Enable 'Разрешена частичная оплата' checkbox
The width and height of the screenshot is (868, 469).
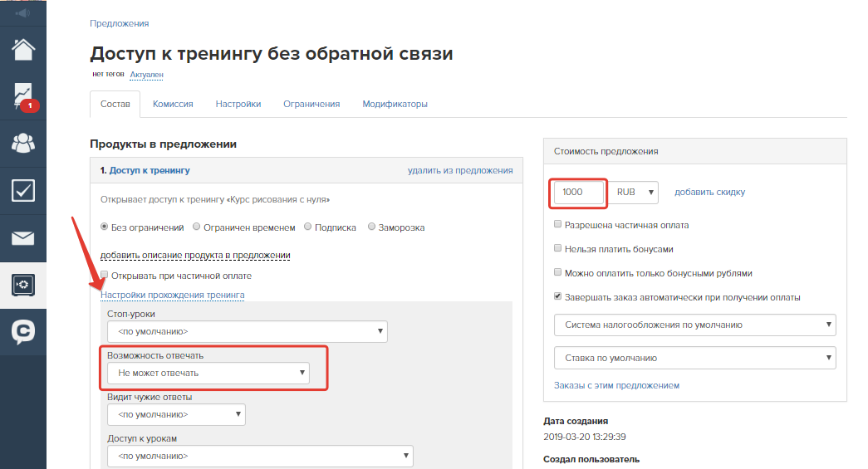pyautogui.click(x=557, y=224)
